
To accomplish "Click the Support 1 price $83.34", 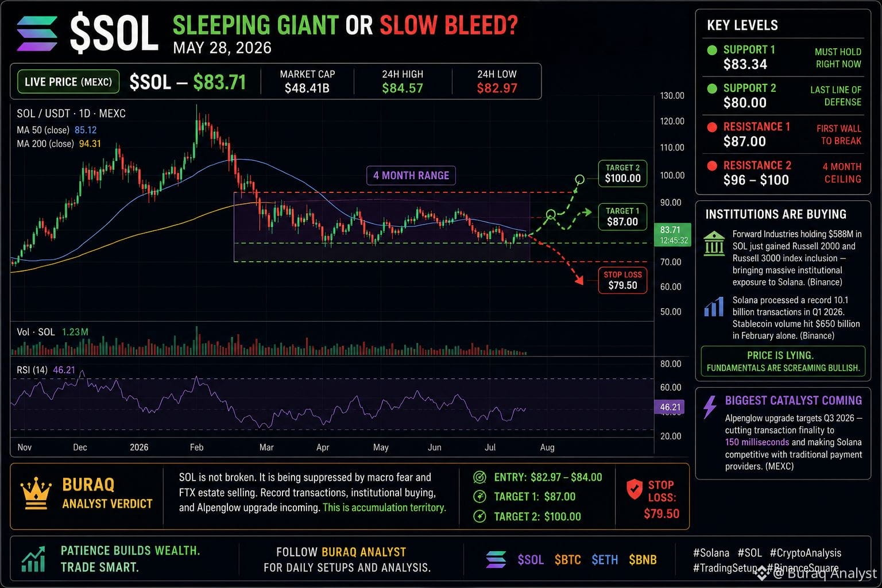I will tap(745, 64).
